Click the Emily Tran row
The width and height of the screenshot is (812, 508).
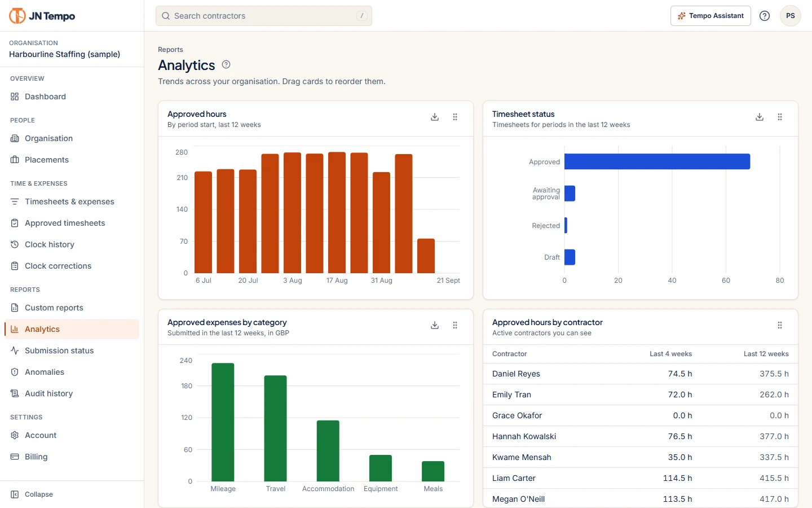click(x=641, y=395)
